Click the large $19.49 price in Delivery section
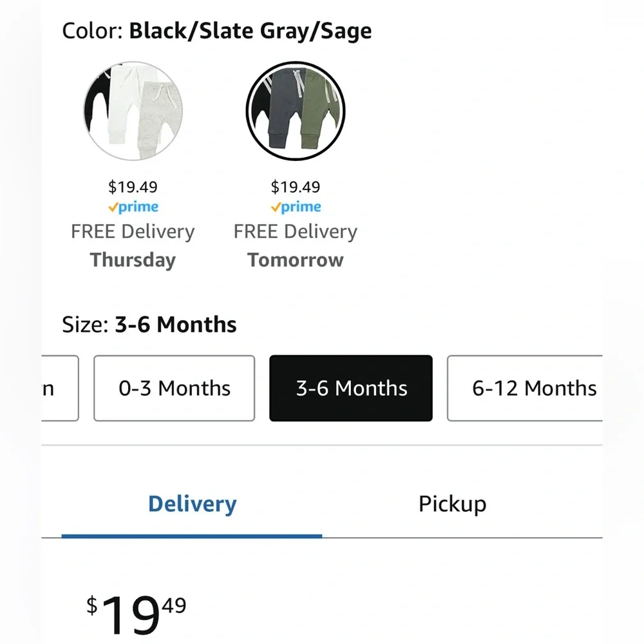The height and width of the screenshot is (644, 644). (x=137, y=614)
